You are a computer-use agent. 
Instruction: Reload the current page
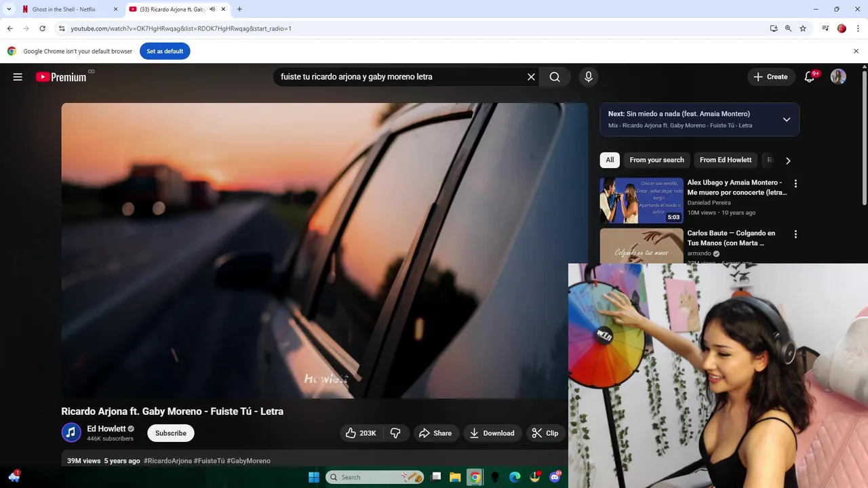42,28
